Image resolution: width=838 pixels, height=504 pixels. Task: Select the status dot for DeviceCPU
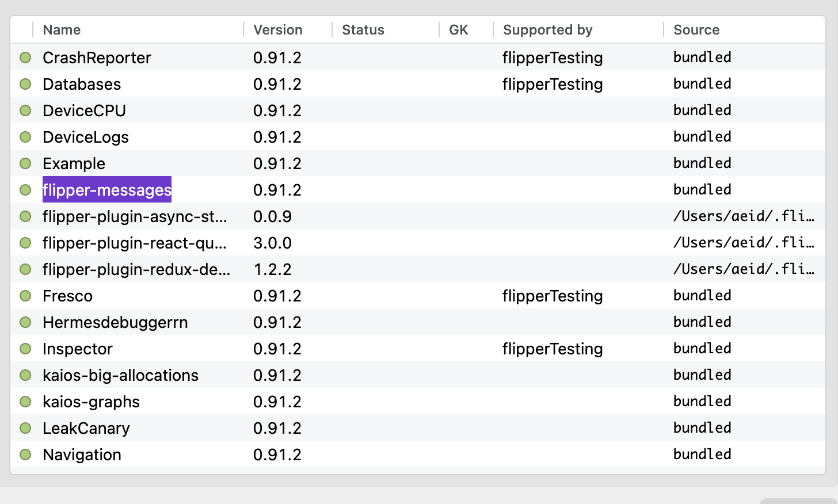(x=25, y=110)
